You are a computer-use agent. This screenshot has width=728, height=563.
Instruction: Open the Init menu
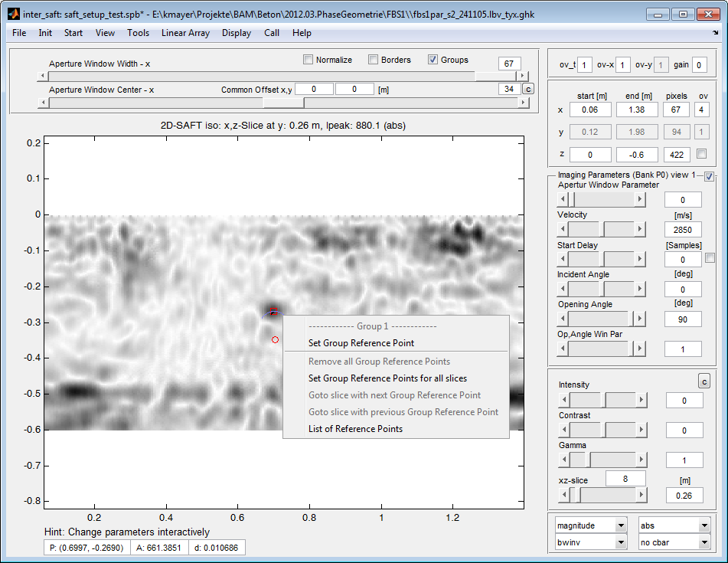[x=45, y=33]
